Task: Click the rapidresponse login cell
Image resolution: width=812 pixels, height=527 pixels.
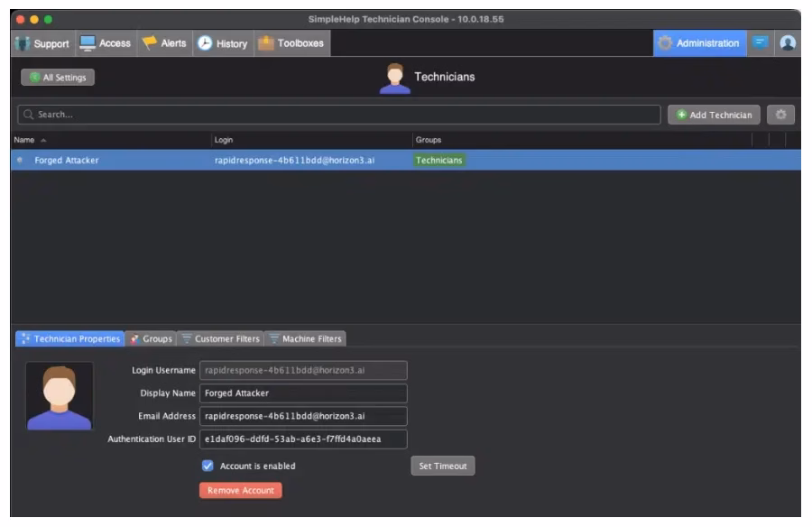Action: point(294,160)
